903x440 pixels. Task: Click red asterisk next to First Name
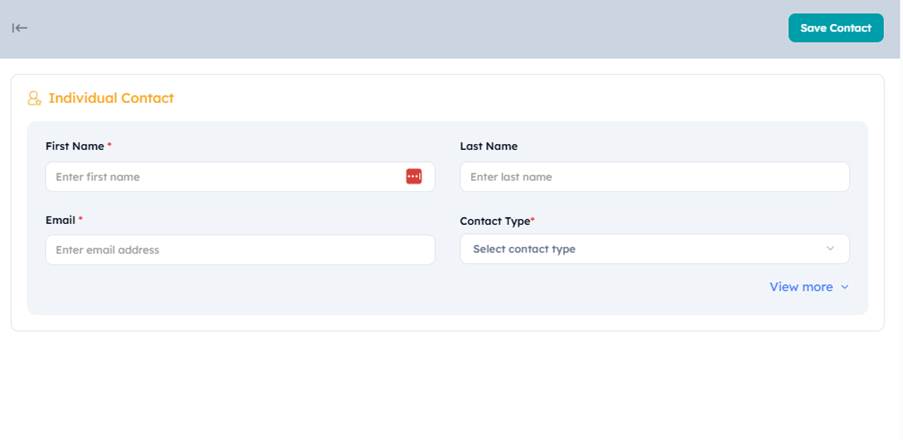109,145
